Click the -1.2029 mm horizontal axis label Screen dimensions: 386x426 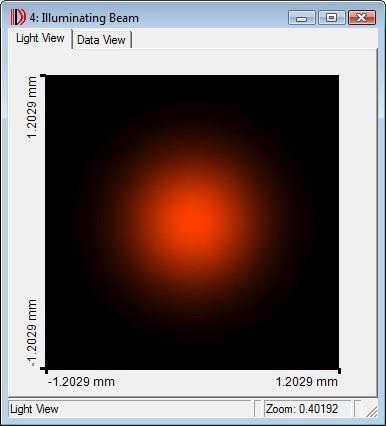pyautogui.click(x=82, y=382)
